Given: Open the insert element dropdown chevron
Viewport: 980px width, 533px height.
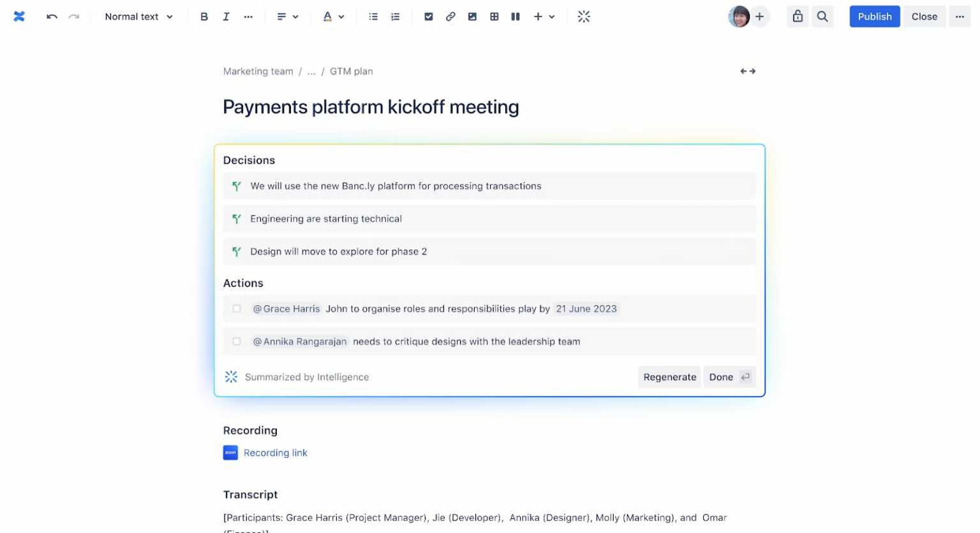Looking at the screenshot, I should pyautogui.click(x=551, y=17).
